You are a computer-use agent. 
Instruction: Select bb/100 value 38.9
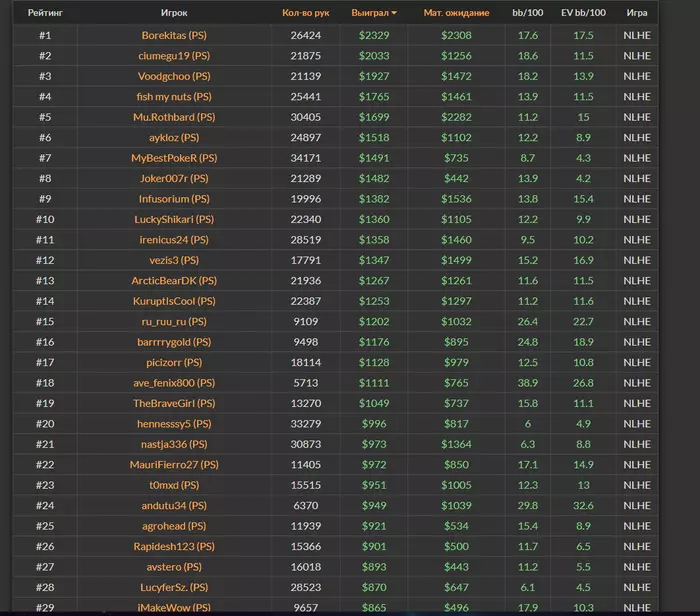[x=528, y=383]
